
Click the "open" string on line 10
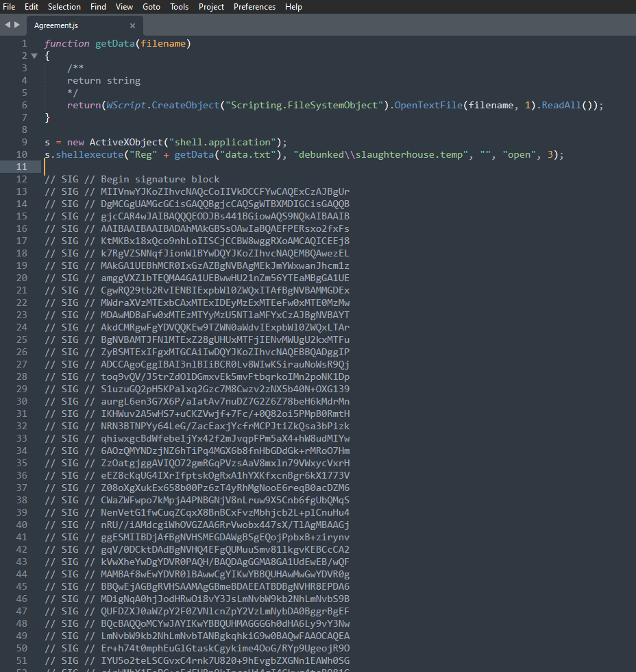pyautogui.click(x=519, y=154)
